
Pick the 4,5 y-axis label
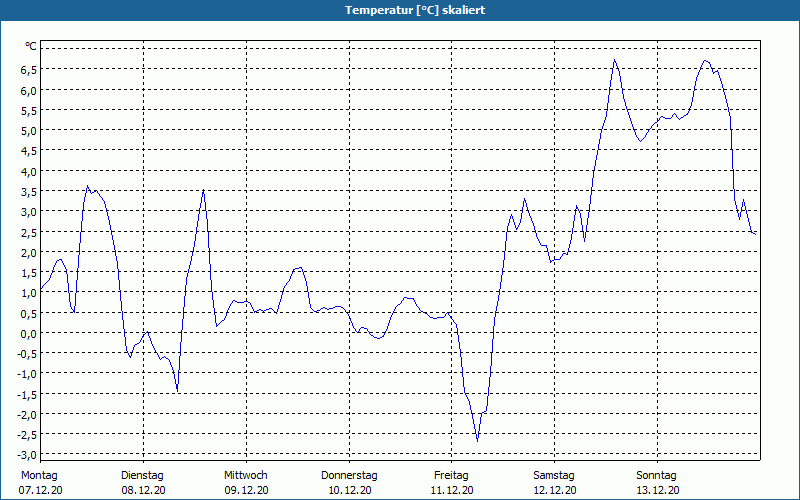(x=29, y=151)
